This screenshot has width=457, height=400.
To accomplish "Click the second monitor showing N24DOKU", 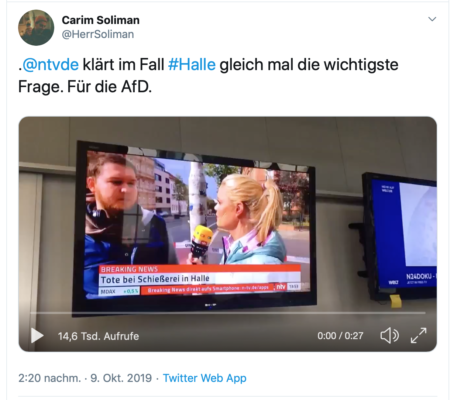I will click(x=400, y=236).
